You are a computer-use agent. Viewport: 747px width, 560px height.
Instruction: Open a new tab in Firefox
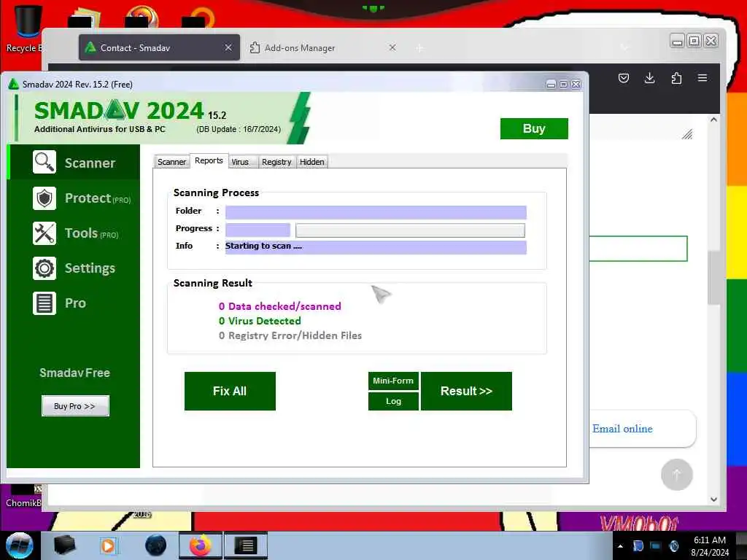click(419, 48)
